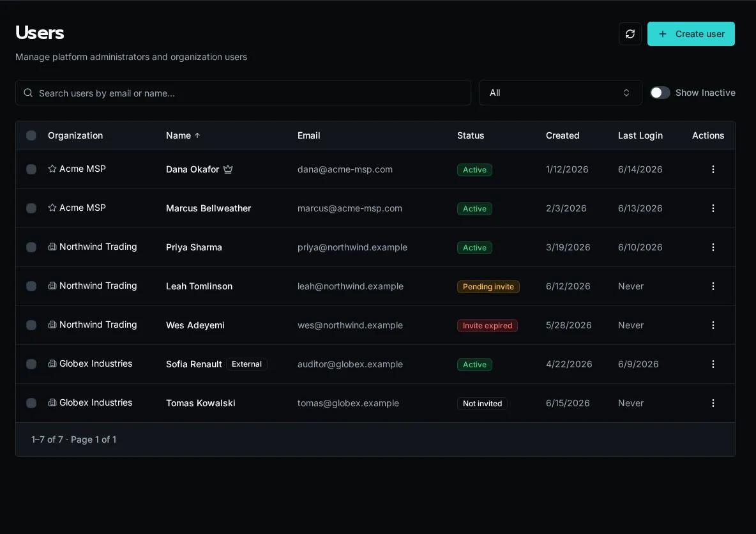Click building icon in Wes Adeyemi's row

[x=52, y=324]
